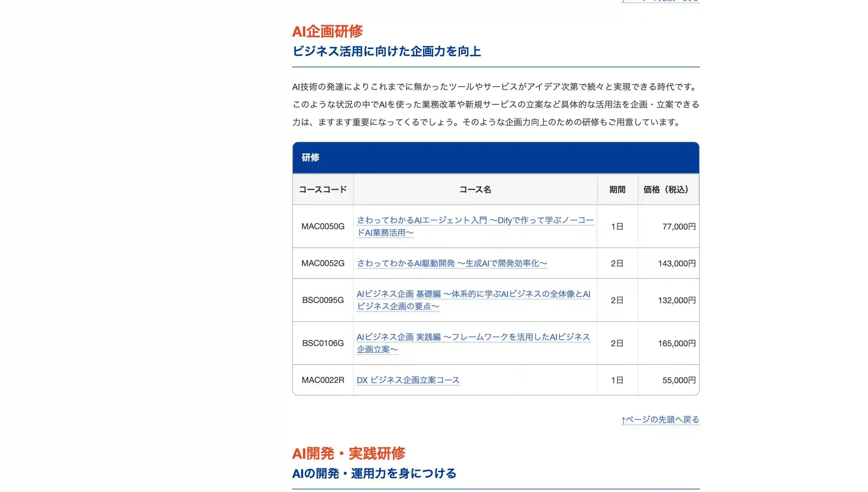
Task: Click the ページの先頭へ戻る link below the table
Action: [660, 420]
